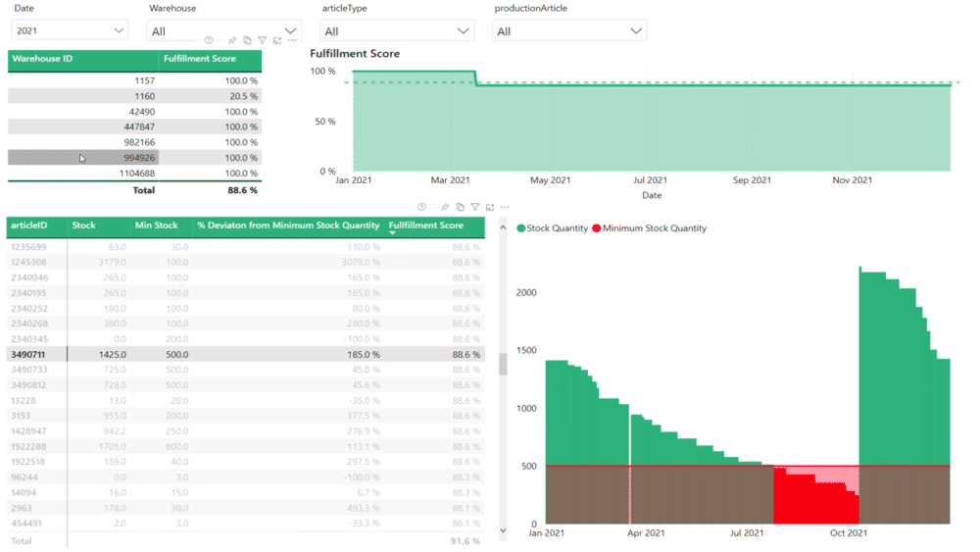Viewport: 980px width, 552px height.
Task: Open the Date slicer dropdown showing 2021
Action: (70, 30)
